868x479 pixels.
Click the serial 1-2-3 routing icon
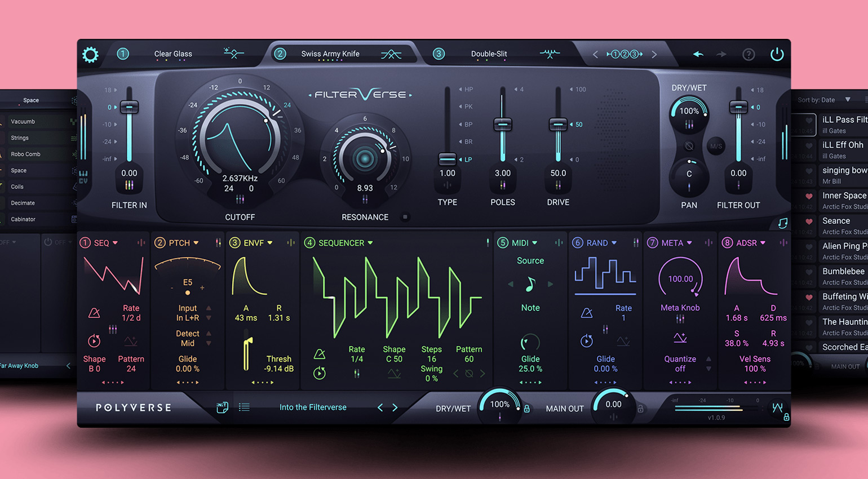click(x=625, y=54)
